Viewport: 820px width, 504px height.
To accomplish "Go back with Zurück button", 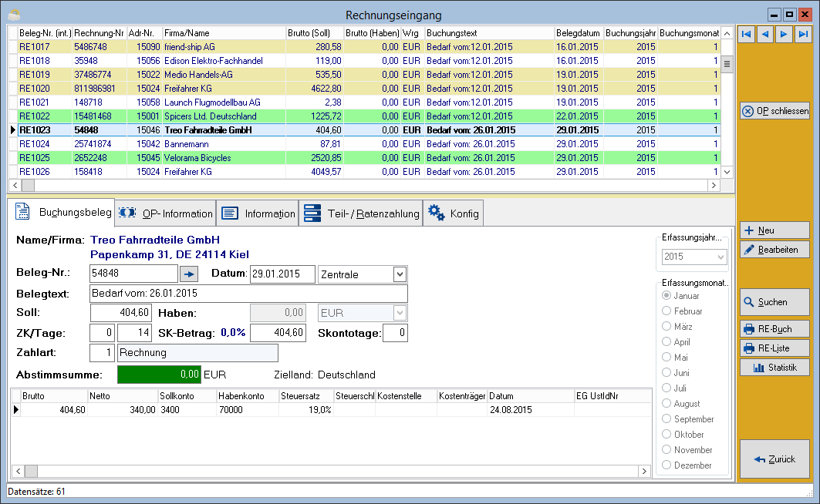I will pos(775,459).
